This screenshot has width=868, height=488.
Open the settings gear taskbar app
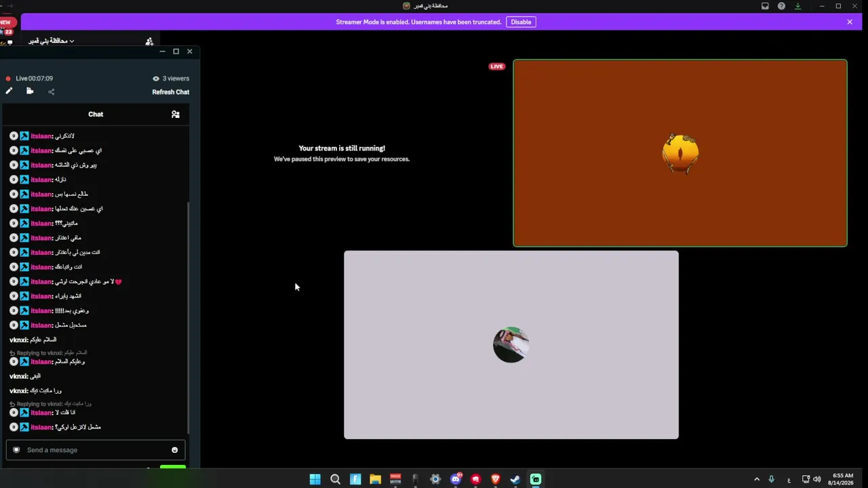[x=435, y=479]
